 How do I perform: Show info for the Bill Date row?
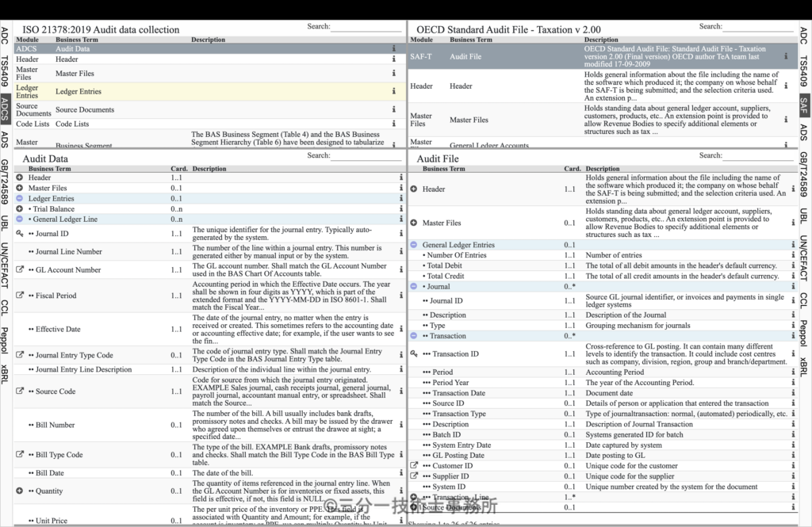pyautogui.click(x=400, y=472)
